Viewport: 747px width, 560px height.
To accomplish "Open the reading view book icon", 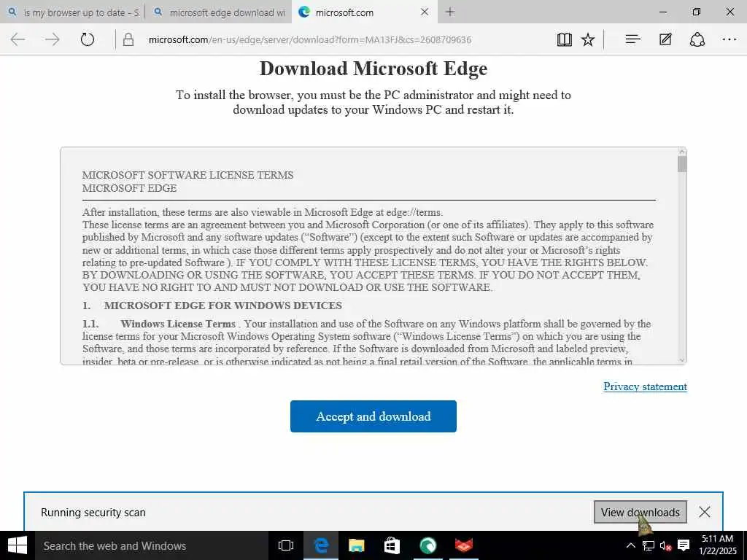I will tap(564, 39).
